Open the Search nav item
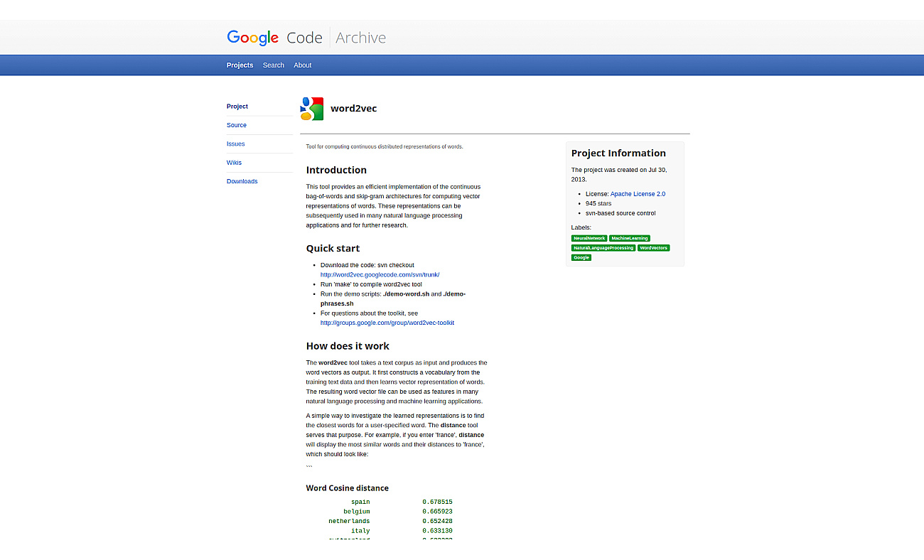 pyautogui.click(x=274, y=65)
